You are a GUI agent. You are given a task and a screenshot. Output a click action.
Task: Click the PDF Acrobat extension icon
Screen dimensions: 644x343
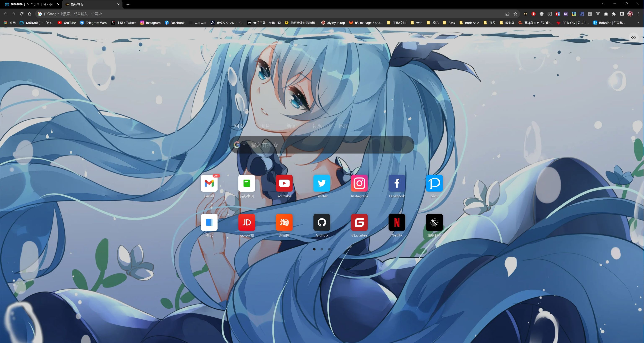(x=590, y=14)
